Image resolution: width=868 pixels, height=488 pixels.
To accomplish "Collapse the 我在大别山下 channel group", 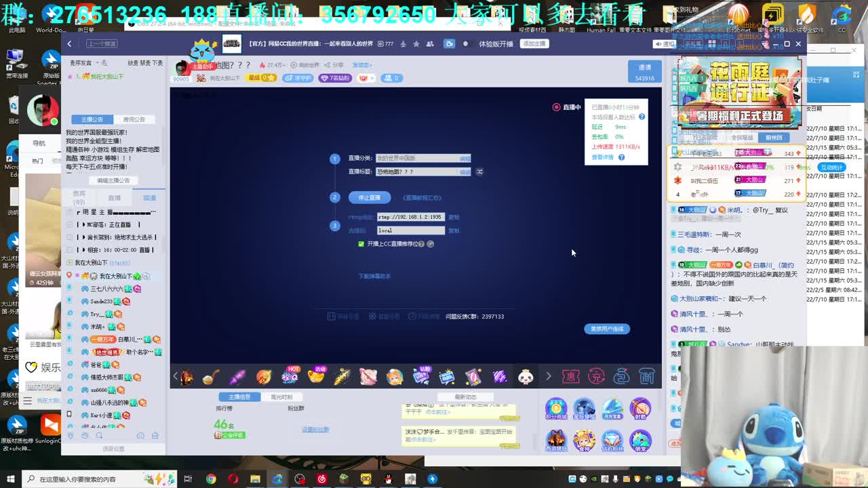I will pos(70,262).
